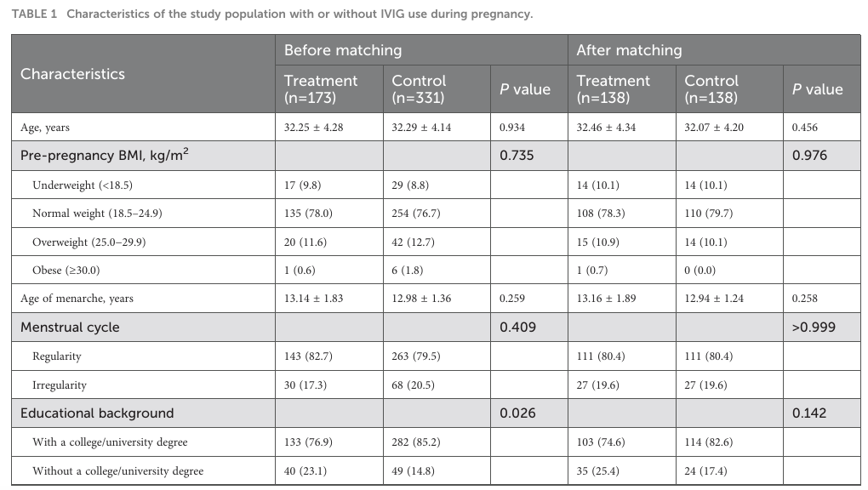Viewport: 868px width, 490px height.
Task: Select the Characteristics column header
Action: tap(72, 74)
